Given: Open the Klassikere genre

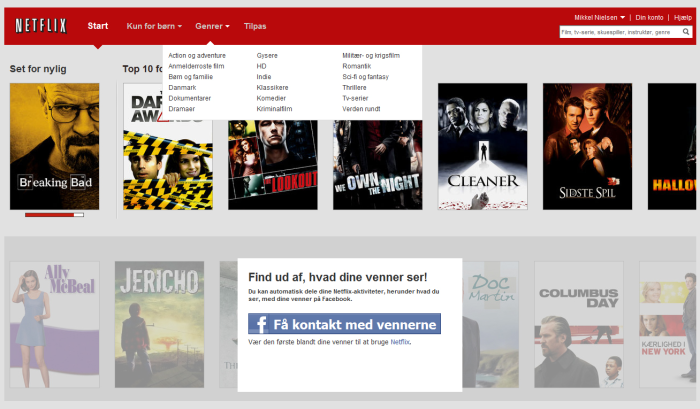Looking at the screenshot, I should point(272,88).
